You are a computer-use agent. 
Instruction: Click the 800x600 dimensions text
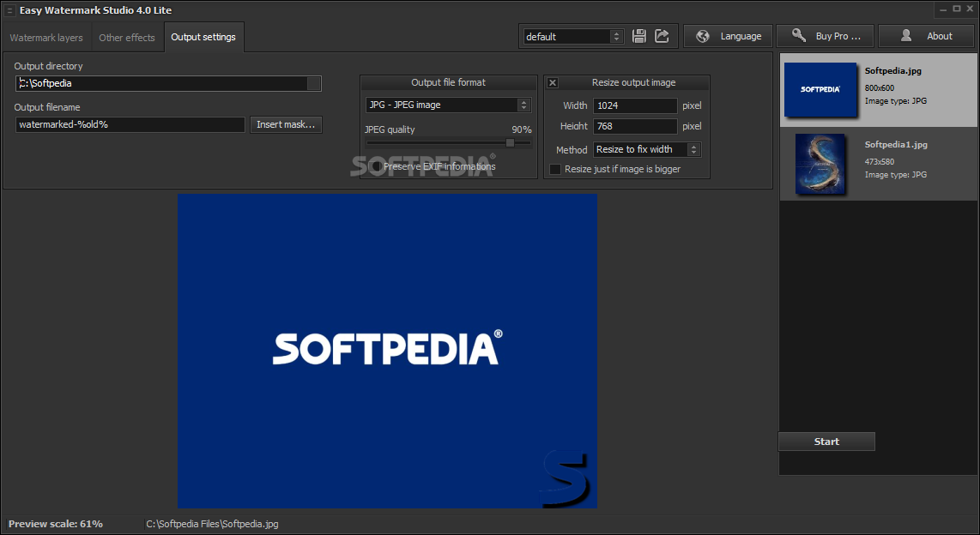pos(880,88)
